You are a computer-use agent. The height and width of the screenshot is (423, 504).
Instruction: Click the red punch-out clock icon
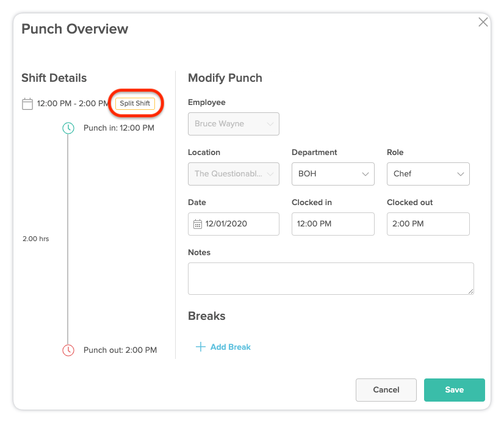(68, 350)
